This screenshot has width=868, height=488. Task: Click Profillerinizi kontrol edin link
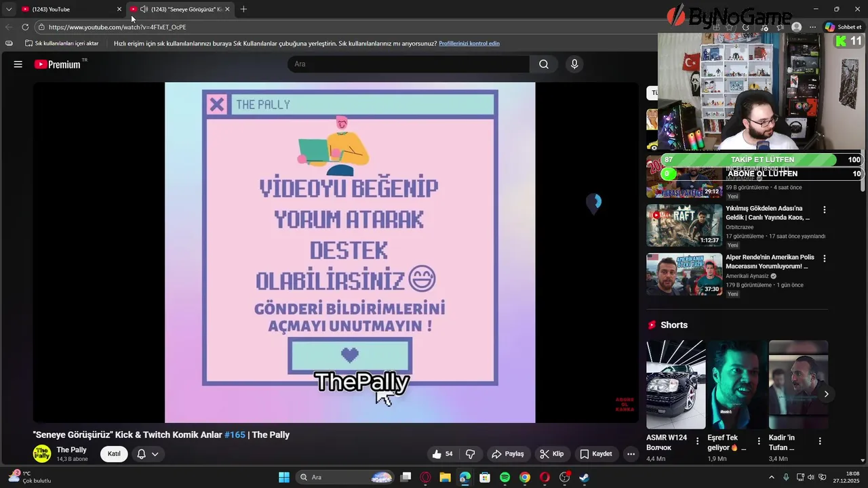(469, 43)
